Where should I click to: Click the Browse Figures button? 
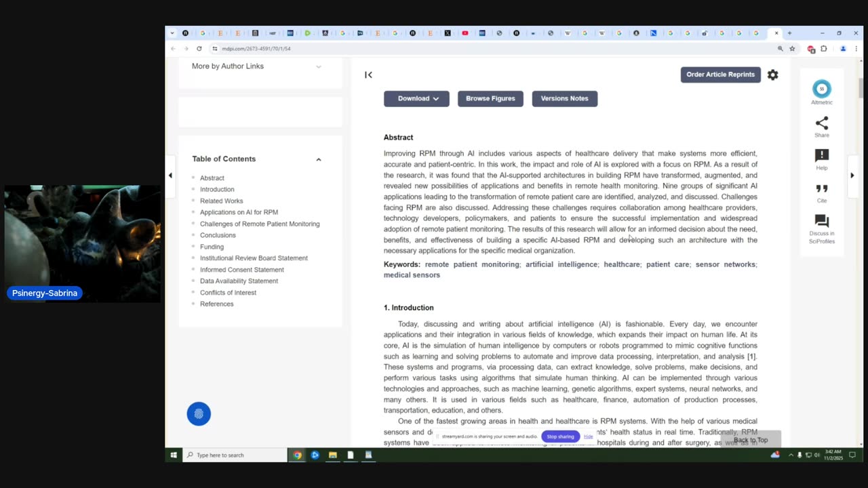tap(490, 98)
